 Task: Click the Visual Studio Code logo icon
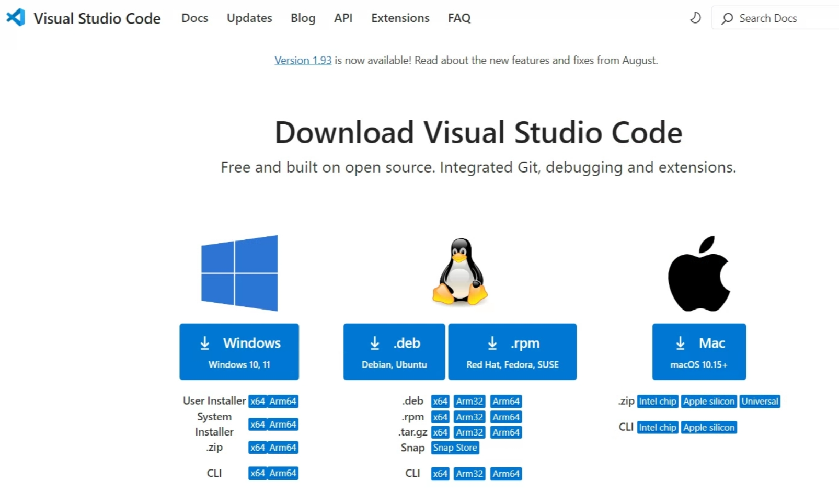point(16,18)
